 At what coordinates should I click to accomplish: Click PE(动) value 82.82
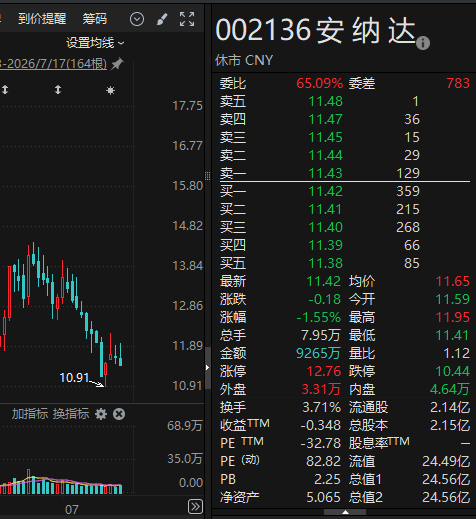[x=323, y=461]
